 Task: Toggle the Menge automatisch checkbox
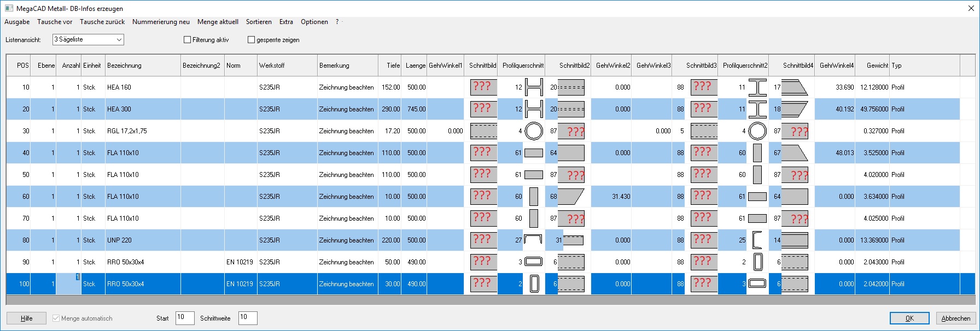tap(56, 318)
